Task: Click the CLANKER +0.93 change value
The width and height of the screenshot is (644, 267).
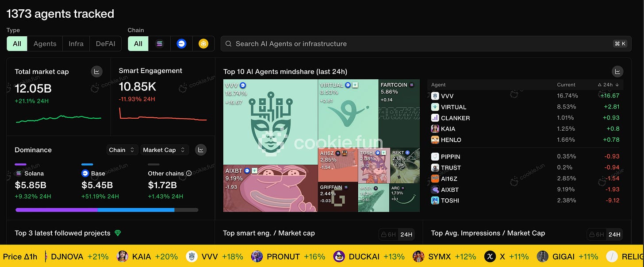Action: tap(611, 118)
